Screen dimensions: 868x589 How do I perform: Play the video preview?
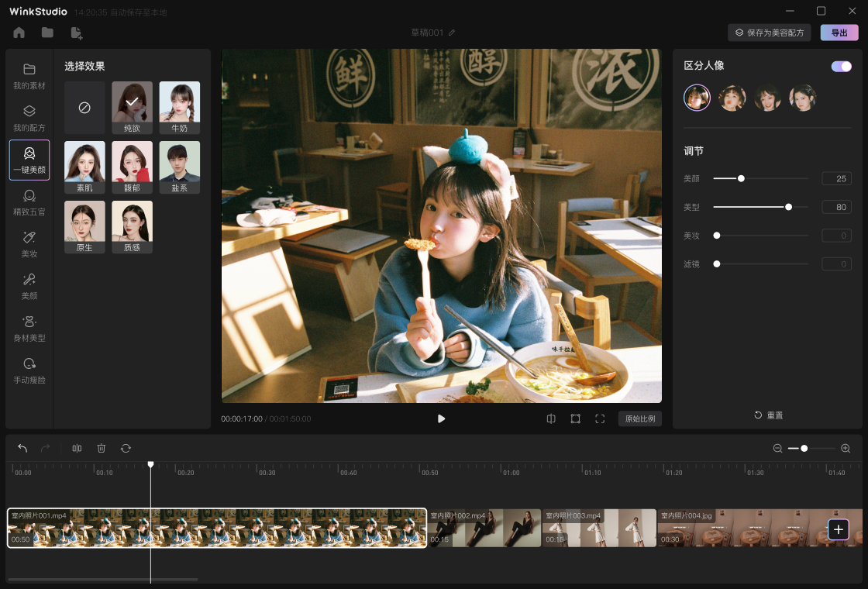(x=441, y=418)
